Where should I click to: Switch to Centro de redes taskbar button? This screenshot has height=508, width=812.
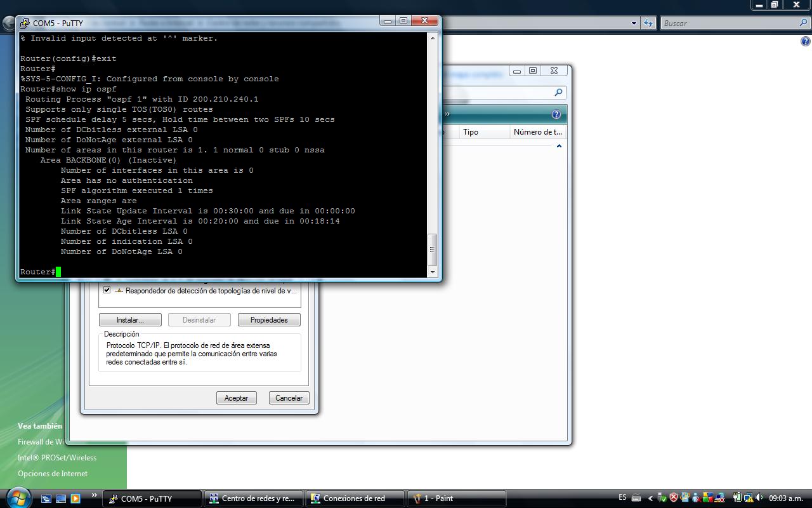click(254, 498)
